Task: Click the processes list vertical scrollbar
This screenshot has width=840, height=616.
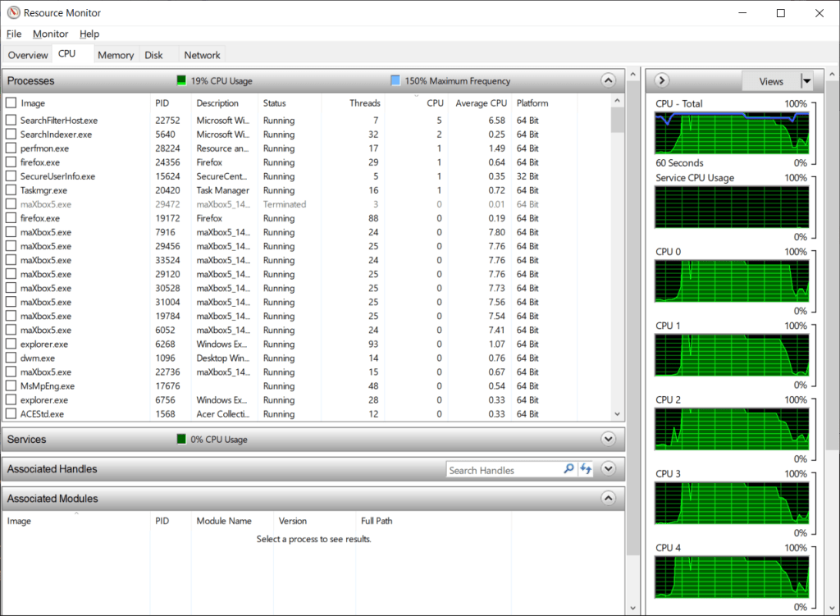Action: (618, 246)
